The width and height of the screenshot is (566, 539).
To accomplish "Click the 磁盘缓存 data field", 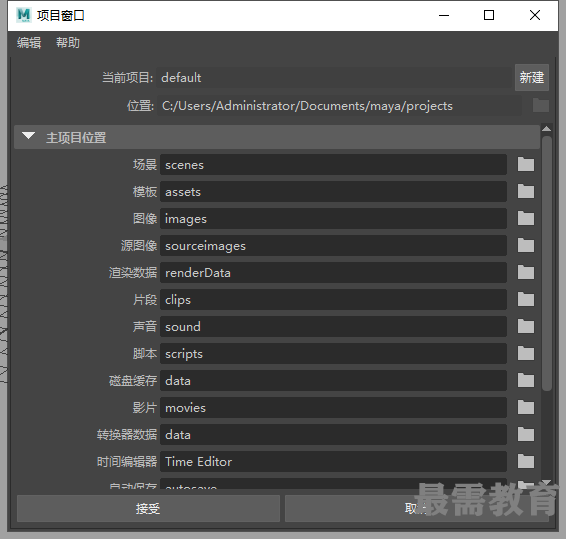I will click(334, 381).
